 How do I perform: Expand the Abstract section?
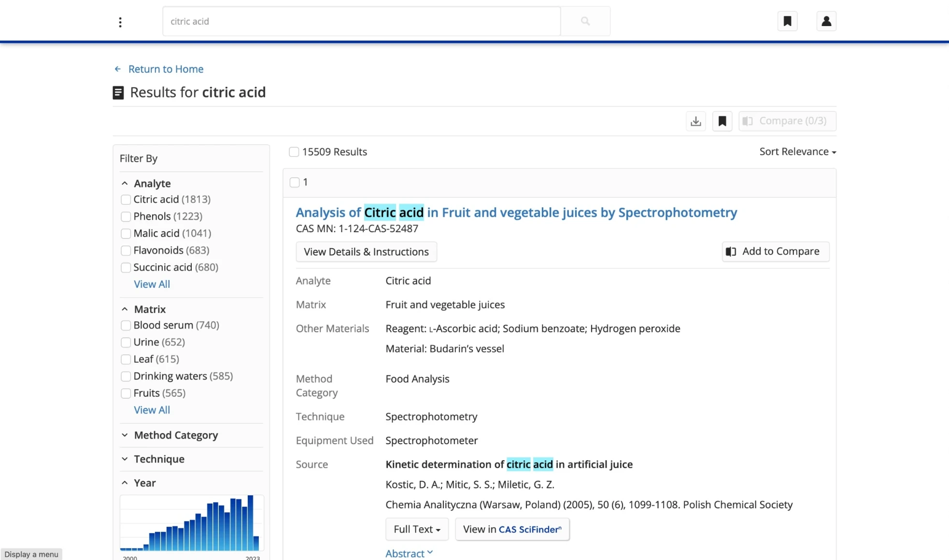click(x=409, y=553)
